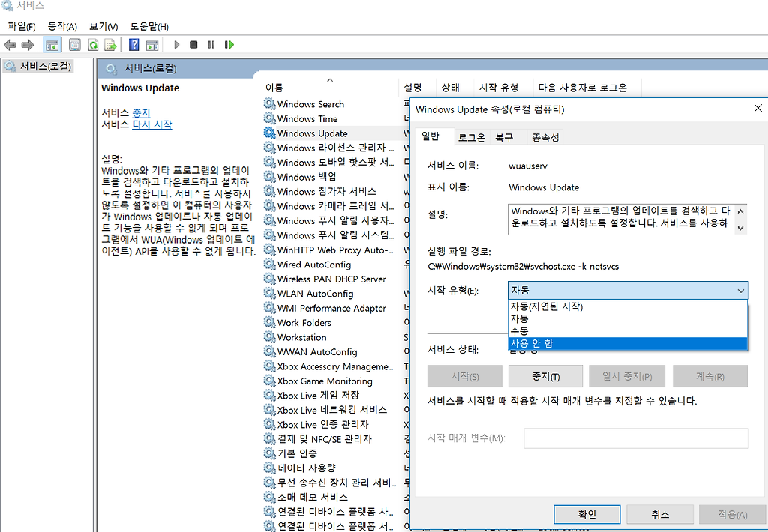Collapse the 시작 유형 combo box arrow
The image size is (768, 532).
point(741,290)
